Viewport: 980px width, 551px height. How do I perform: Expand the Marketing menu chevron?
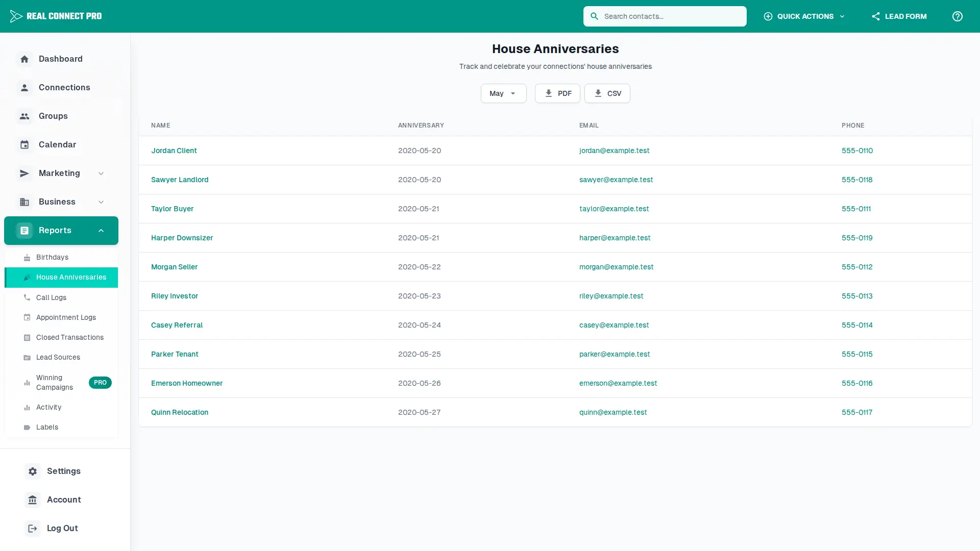(x=101, y=173)
